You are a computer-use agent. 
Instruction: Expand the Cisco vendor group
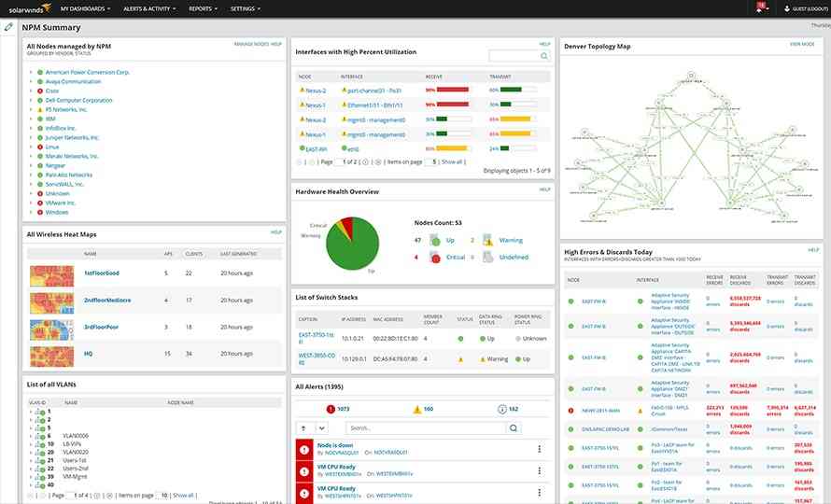pos(31,91)
